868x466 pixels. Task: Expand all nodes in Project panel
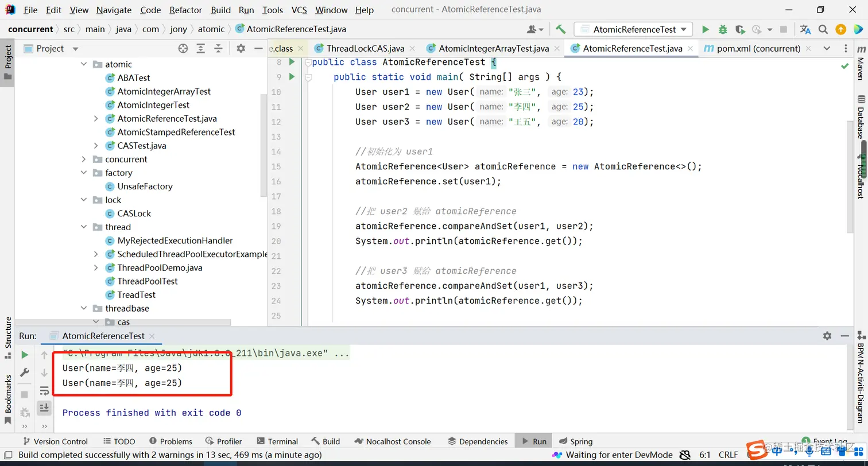click(201, 49)
